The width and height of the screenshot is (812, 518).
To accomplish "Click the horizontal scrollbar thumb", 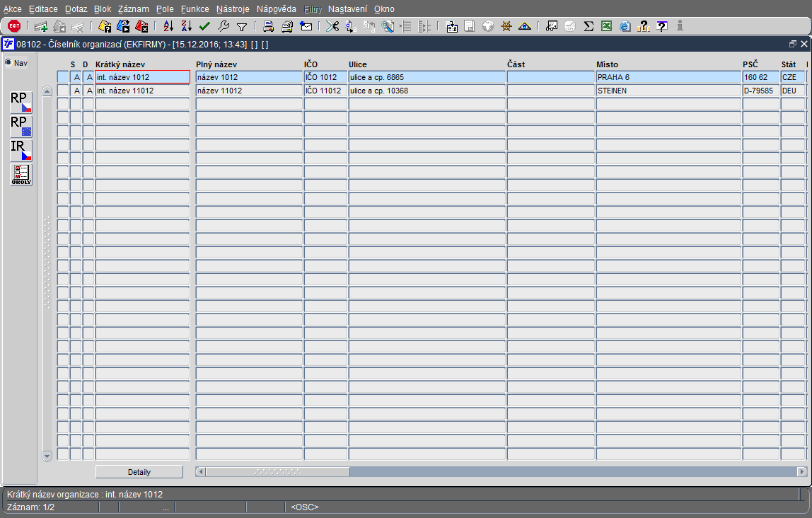I will click(277, 471).
